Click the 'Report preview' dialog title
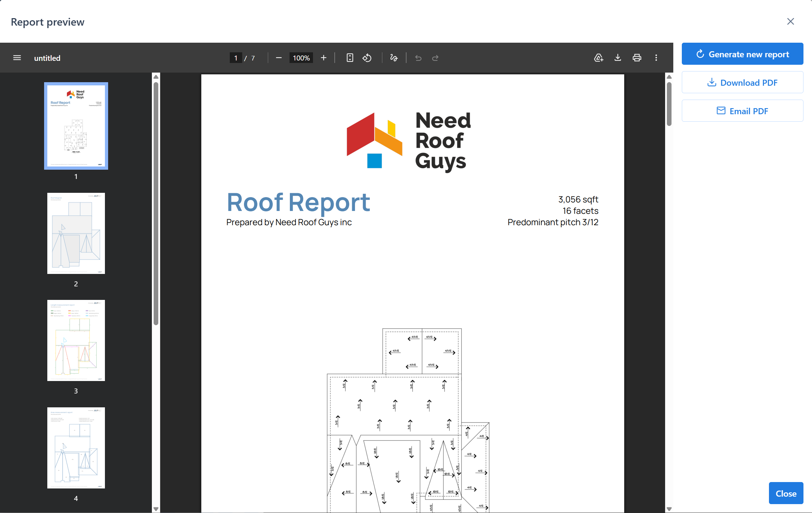Viewport: 812px width, 513px height. point(48,22)
